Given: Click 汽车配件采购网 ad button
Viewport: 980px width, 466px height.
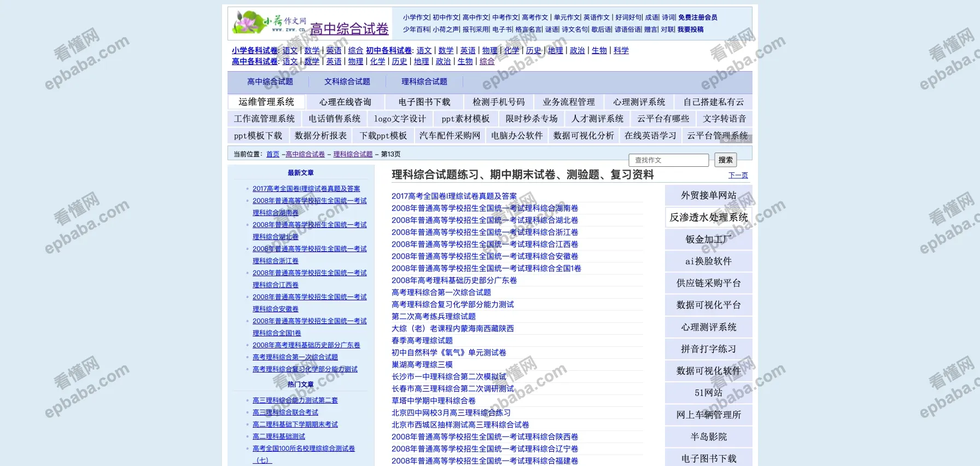Looking at the screenshot, I should [450, 136].
